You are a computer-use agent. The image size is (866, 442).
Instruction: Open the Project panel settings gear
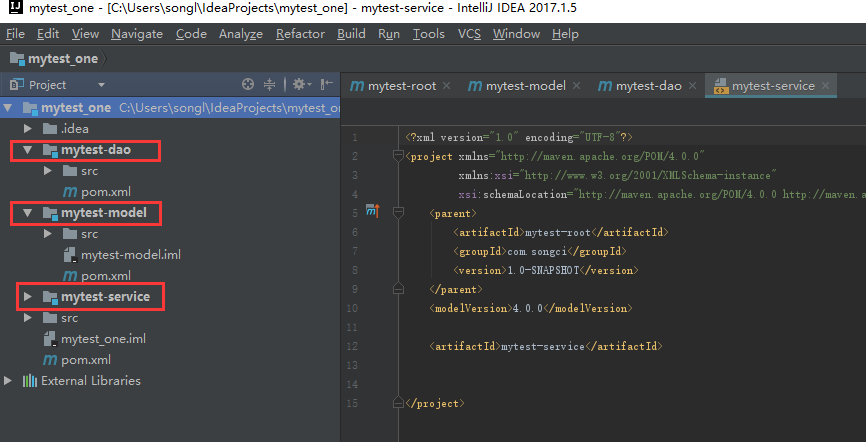302,85
